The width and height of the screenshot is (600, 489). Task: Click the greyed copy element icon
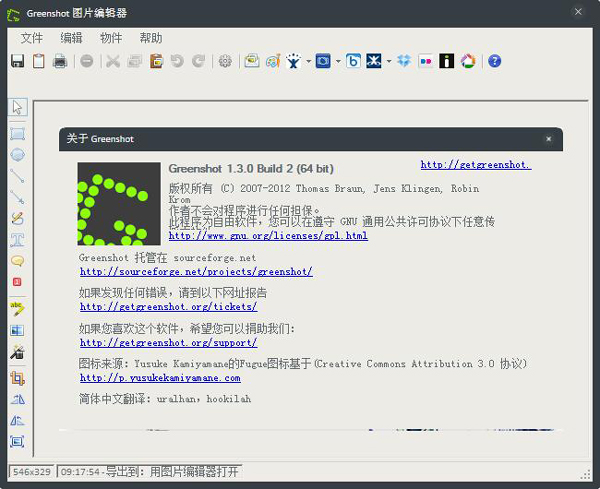click(135, 61)
